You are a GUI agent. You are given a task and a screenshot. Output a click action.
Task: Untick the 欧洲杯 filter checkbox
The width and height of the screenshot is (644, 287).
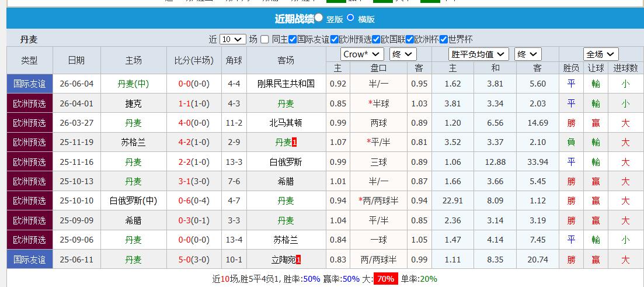[409, 40]
